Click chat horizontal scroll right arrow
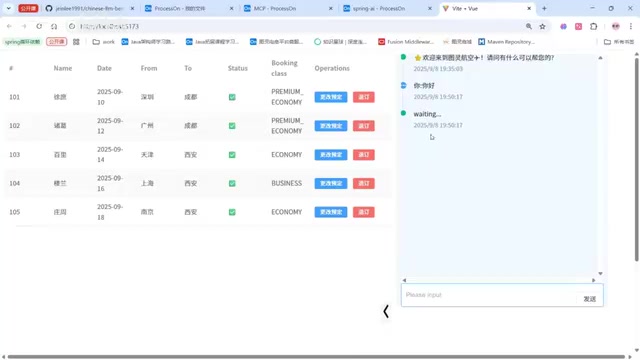The height and width of the screenshot is (360, 640). click(593, 280)
